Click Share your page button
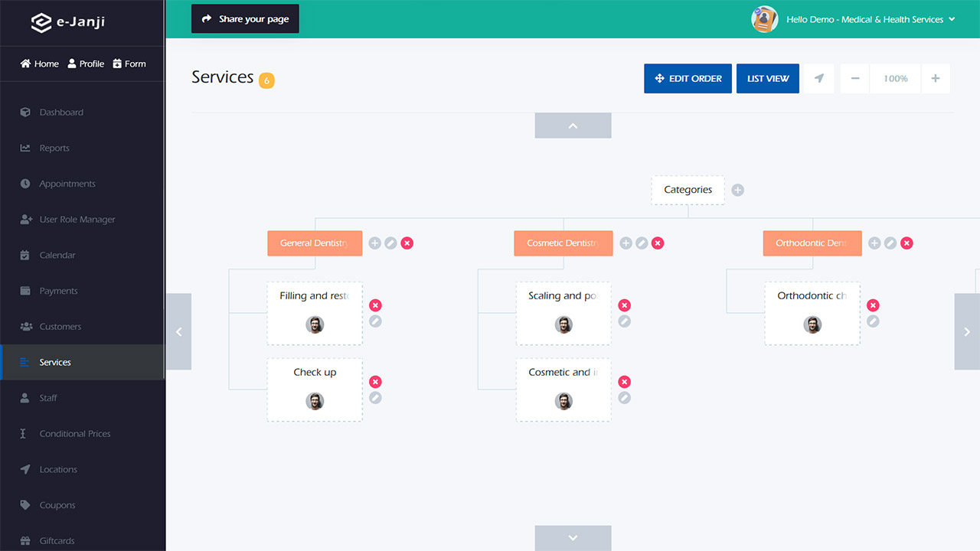Viewport: 980px width, 551px height. [245, 19]
